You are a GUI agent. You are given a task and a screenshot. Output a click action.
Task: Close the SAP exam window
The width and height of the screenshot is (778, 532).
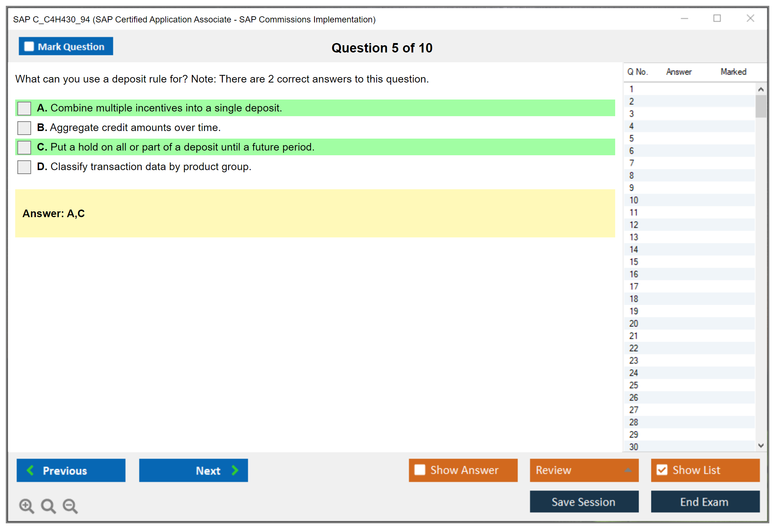(750, 18)
